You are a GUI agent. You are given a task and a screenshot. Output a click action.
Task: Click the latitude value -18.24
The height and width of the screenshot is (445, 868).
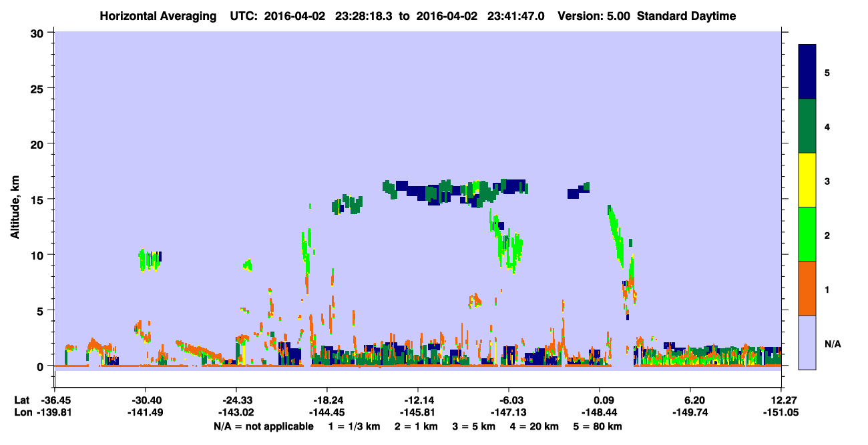[327, 400]
